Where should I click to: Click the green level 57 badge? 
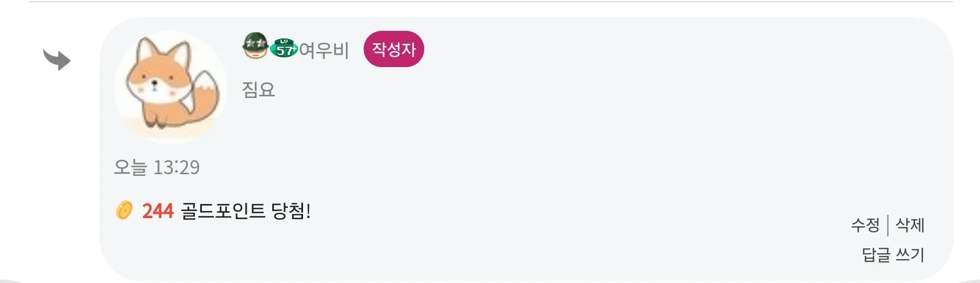(x=284, y=48)
